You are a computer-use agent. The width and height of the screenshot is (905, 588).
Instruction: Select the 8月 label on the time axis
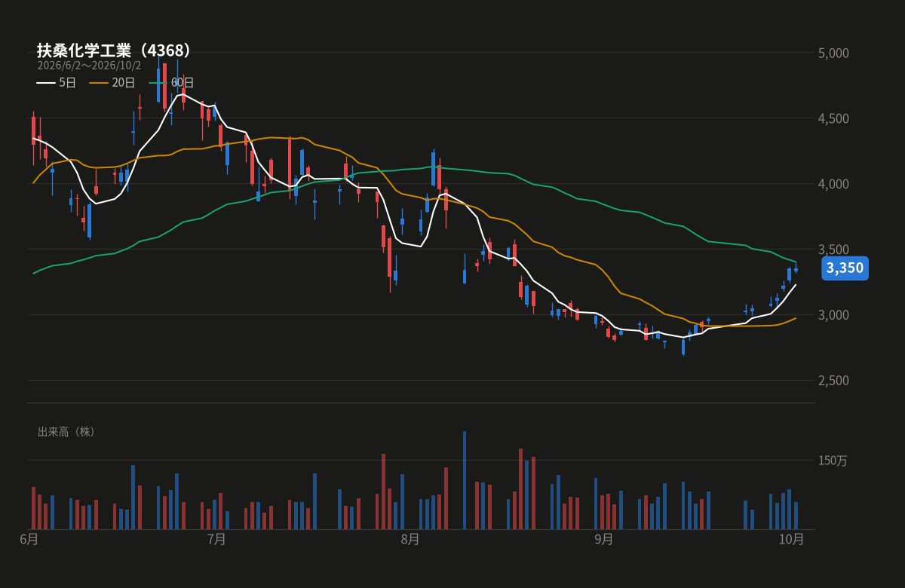click(410, 539)
